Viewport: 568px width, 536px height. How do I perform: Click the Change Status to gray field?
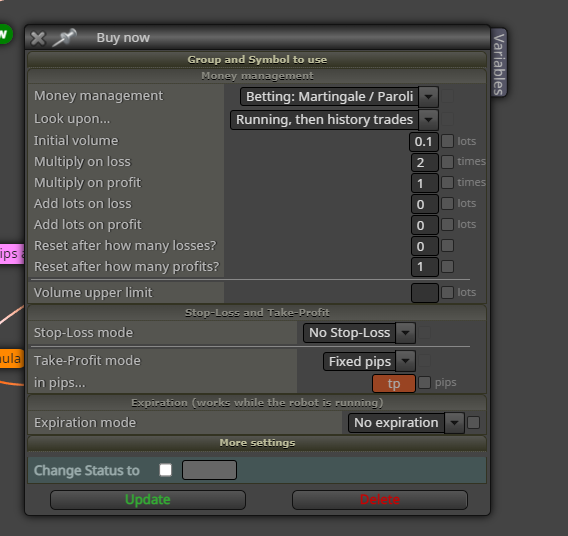(x=209, y=470)
